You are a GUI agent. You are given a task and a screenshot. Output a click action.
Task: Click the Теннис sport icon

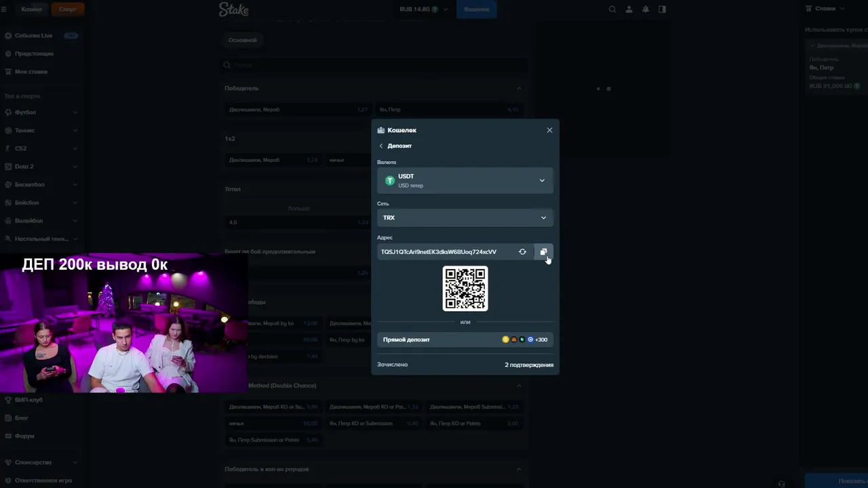click(x=8, y=130)
